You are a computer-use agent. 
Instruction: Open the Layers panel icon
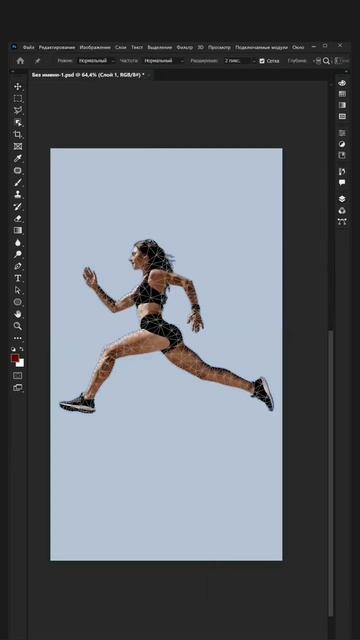point(342,199)
